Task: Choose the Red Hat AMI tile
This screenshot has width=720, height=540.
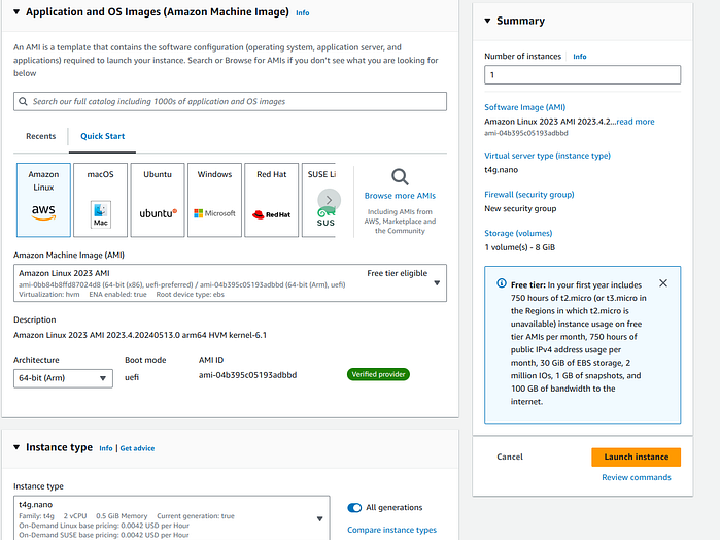Action: point(271,200)
